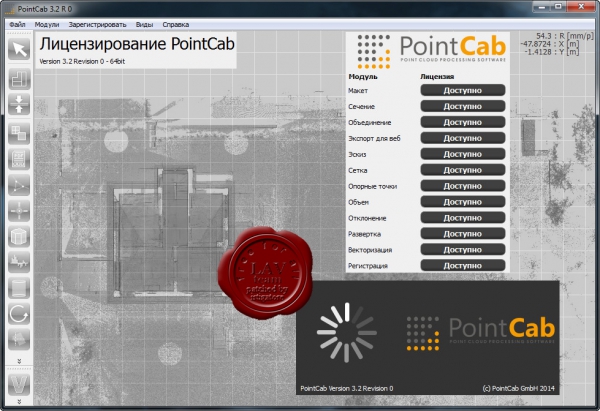
Task: Click Доступно button for Отклонение
Action: click(463, 218)
